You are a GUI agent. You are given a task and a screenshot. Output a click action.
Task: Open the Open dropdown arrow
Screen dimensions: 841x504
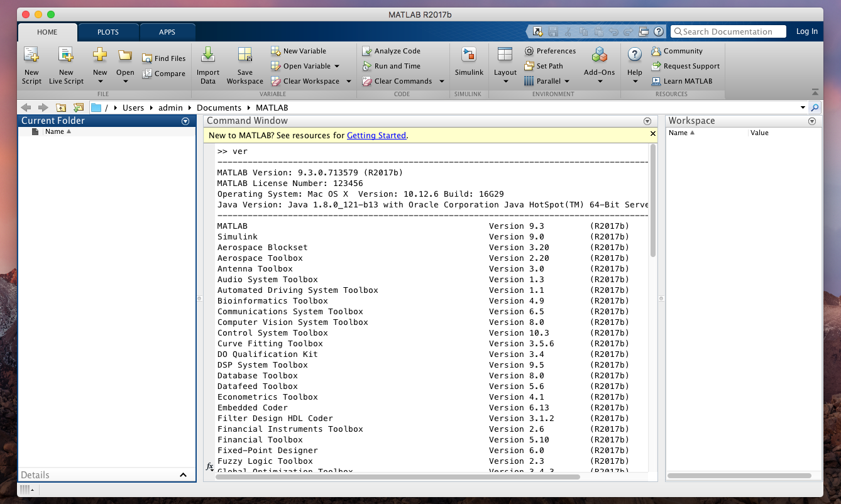click(x=125, y=81)
